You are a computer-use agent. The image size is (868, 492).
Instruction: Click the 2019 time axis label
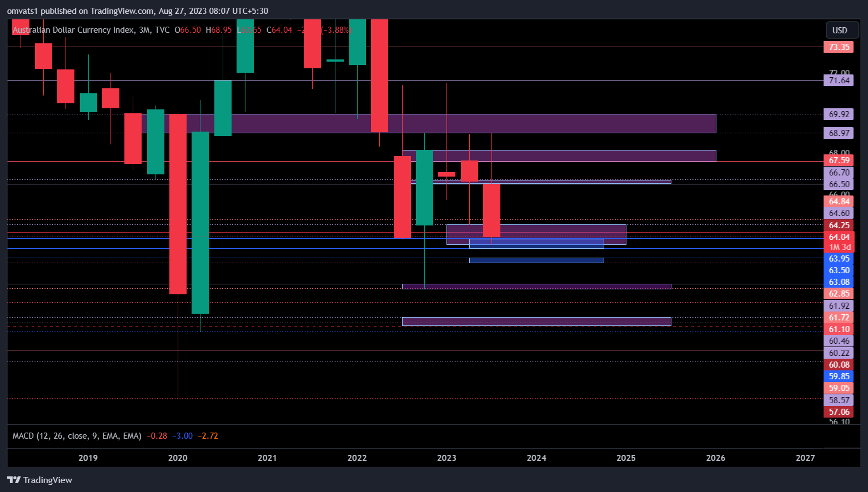point(88,458)
